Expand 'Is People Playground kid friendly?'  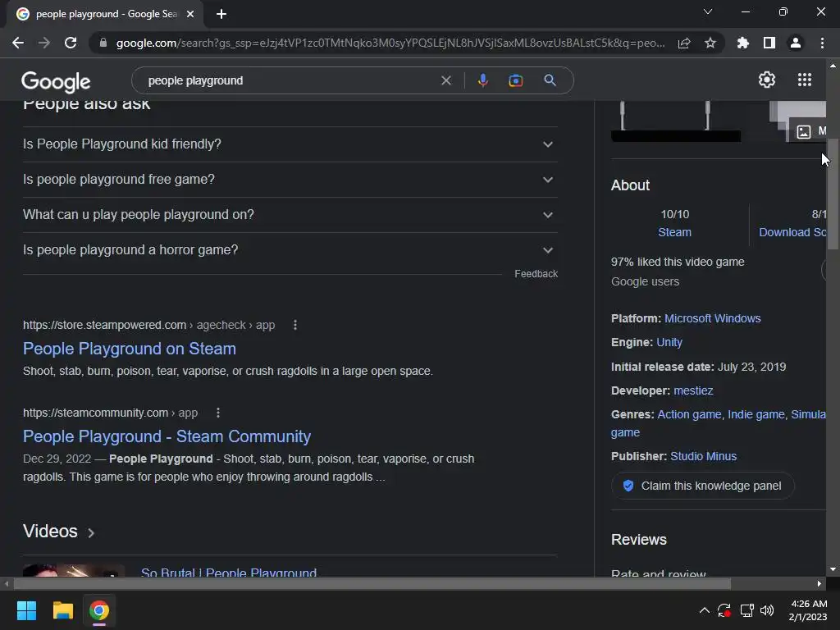(x=290, y=144)
